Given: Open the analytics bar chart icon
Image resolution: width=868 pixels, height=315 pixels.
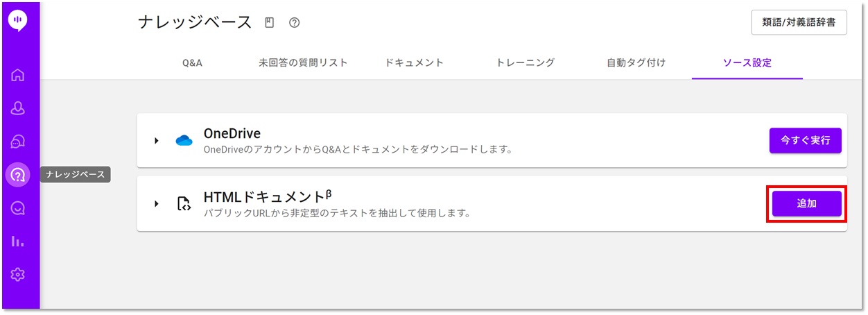Looking at the screenshot, I should [x=18, y=241].
